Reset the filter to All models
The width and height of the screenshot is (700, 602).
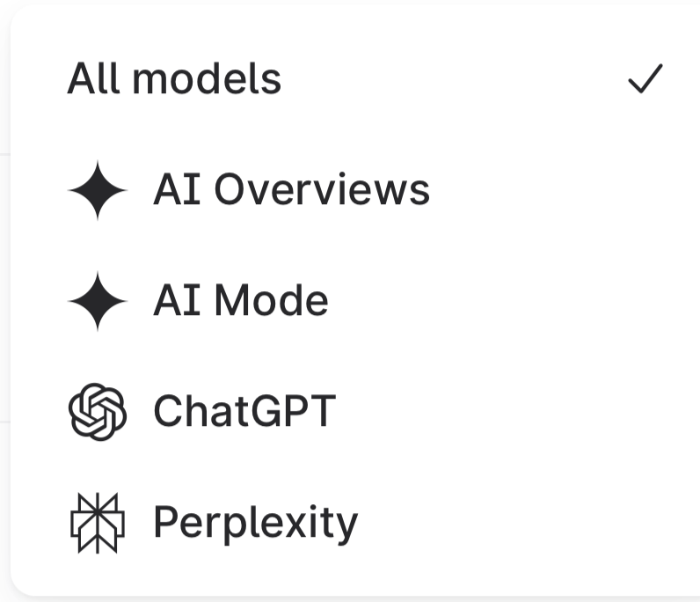(174, 79)
